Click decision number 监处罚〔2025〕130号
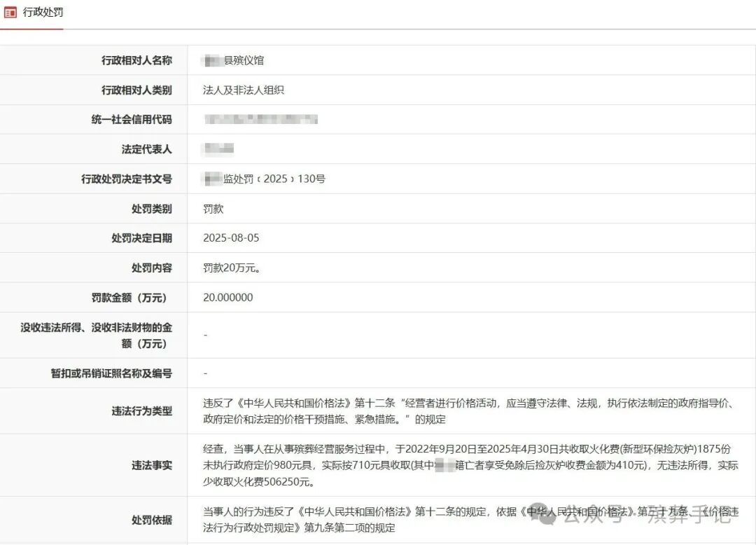The height and width of the screenshot is (545, 756). (273, 179)
